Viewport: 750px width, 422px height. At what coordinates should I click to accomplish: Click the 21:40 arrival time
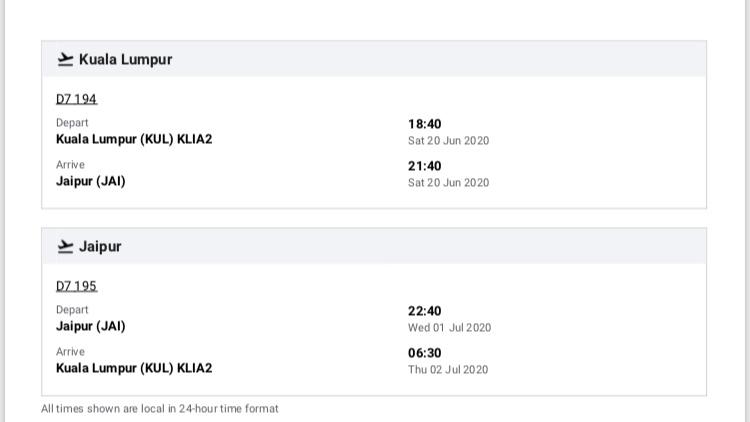coord(425,166)
